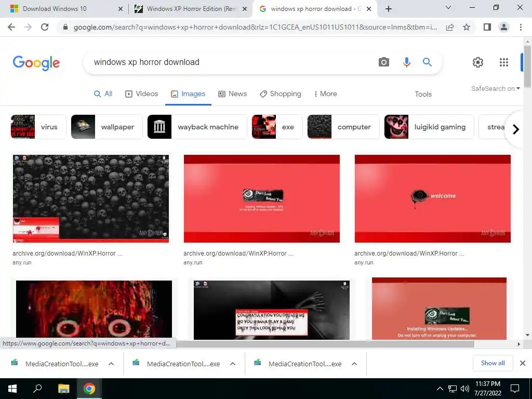Open the welcome eye red image result

click(x=433, y=198)
